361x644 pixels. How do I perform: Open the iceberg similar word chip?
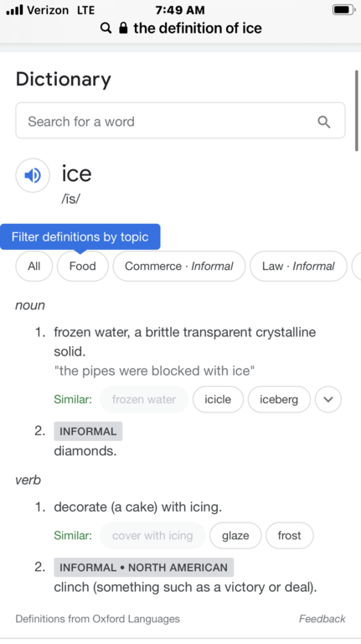(x=279, y=399)
